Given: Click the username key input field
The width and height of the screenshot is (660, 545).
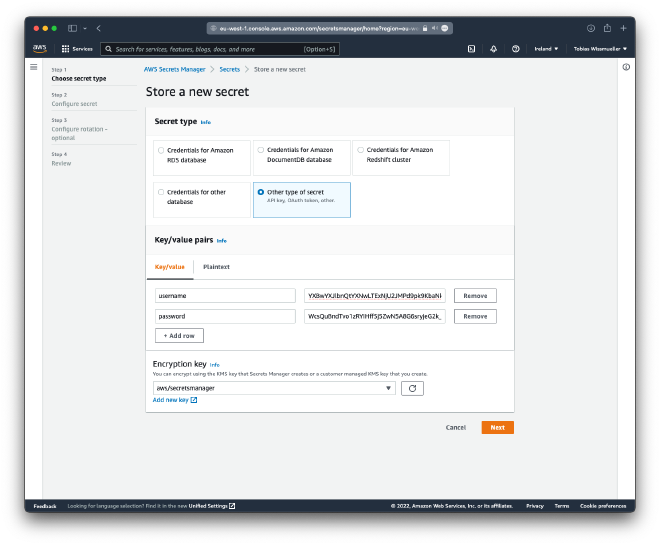Looking at the screenshot, I should (x=225, y=296).
